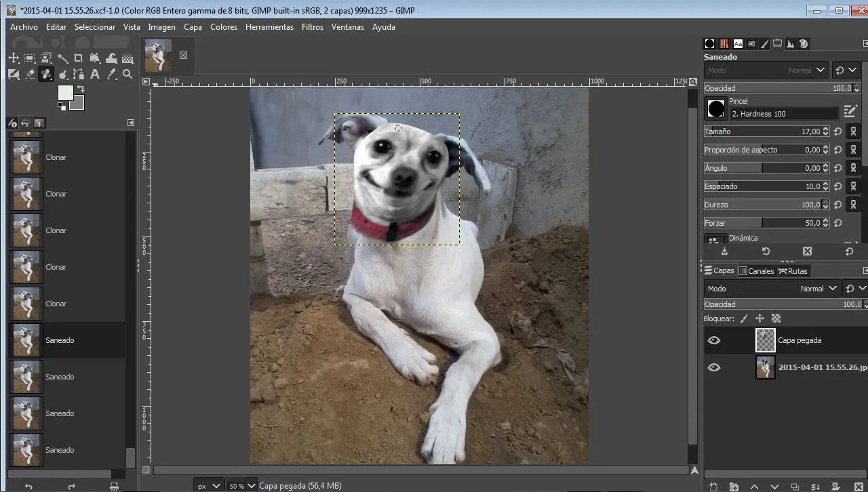
Task: Select the Text tool
Action: click(x=95, y=74)
